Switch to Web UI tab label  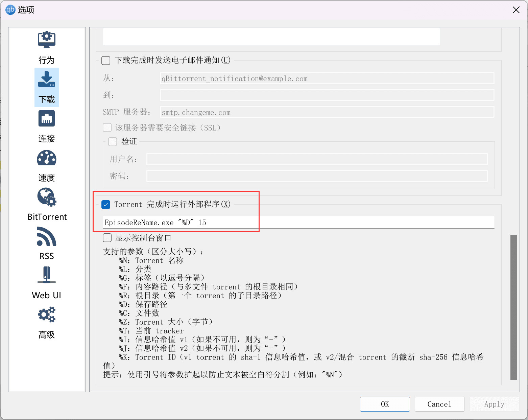(47, 295)
